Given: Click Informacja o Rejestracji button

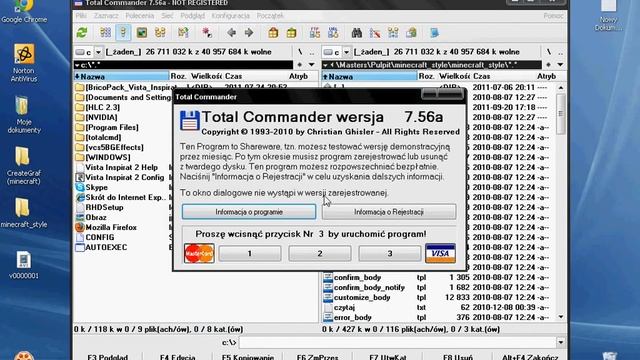Looking at the screenshot, I should click(x=389, y=212).
